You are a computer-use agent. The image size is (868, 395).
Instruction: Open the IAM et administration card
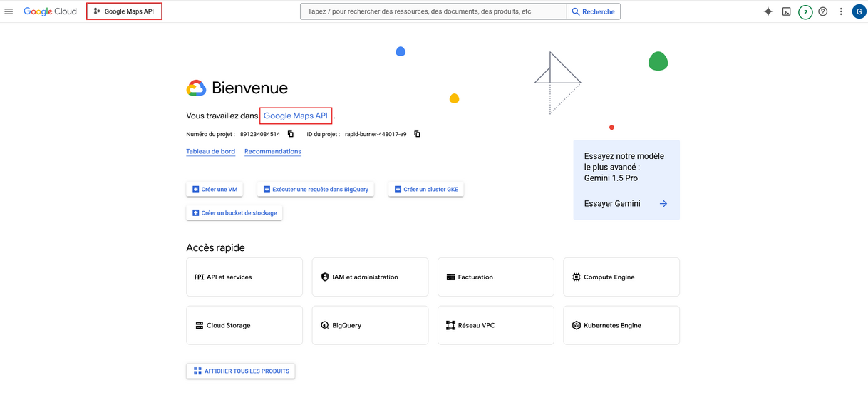point(370,277)
